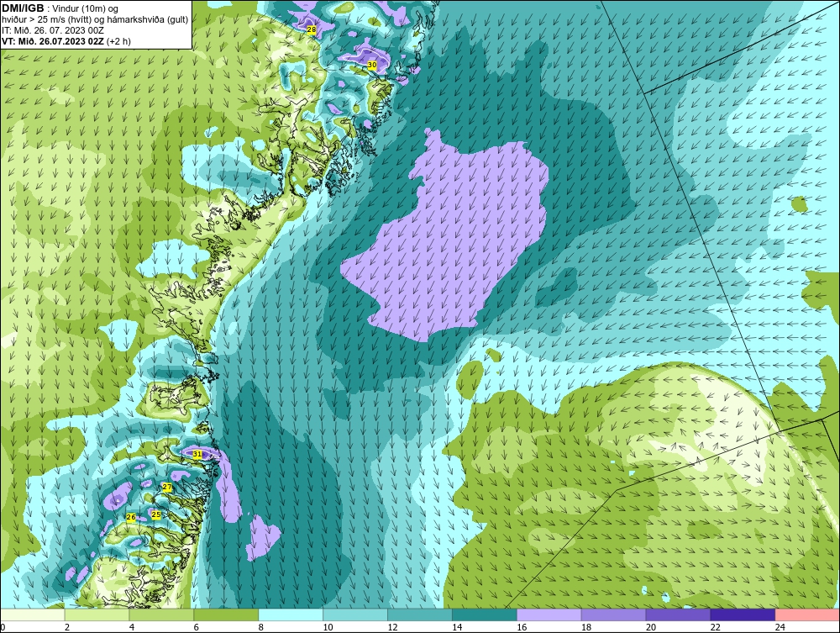The image size is (840, 633).
Task: Click the legend swatch for 8–10 m/s
Action: tap(291, 615)
